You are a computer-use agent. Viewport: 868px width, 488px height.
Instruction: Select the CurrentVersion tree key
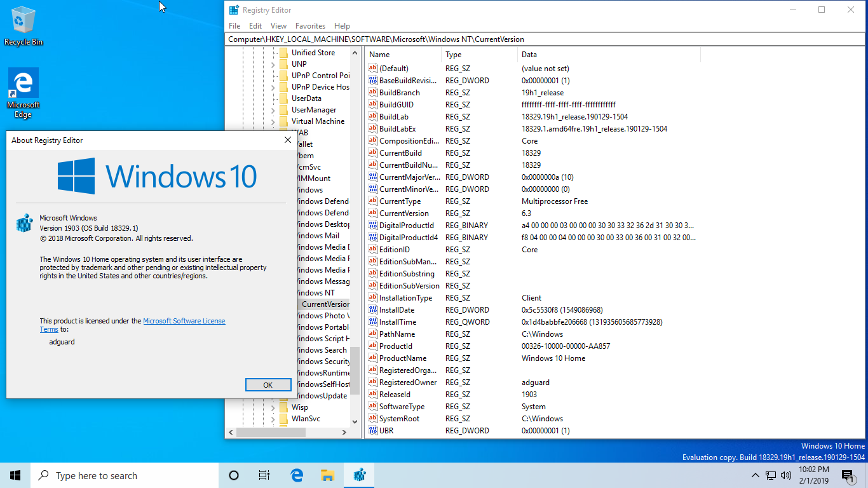point(325,304)
